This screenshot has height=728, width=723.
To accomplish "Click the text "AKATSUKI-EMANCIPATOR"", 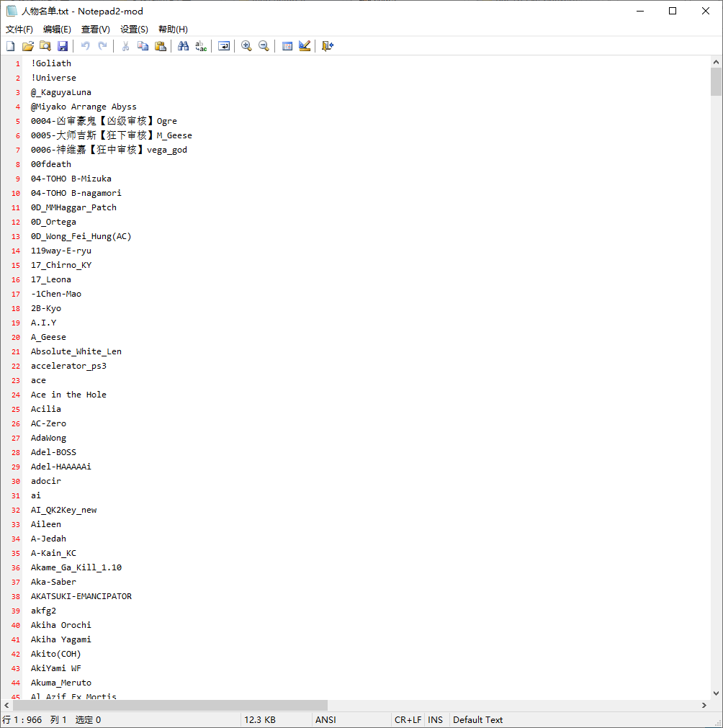I will click(81, 596).
